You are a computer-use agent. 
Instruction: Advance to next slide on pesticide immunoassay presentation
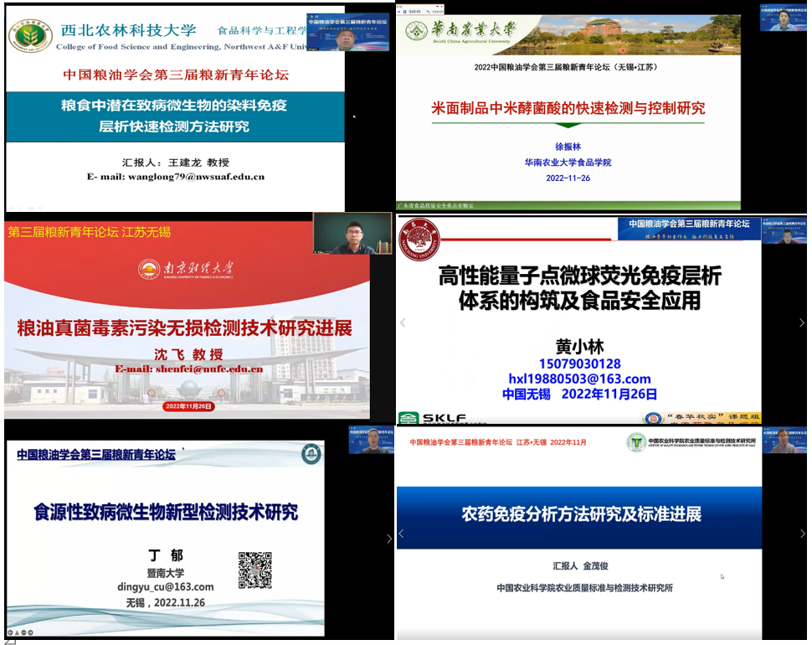[801, 534]
